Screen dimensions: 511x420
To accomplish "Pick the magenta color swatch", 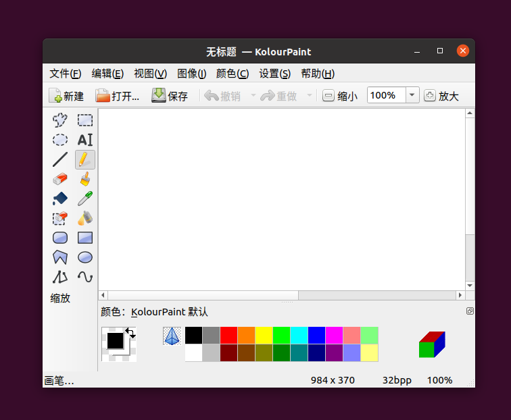I will click(x=335, y=336).
